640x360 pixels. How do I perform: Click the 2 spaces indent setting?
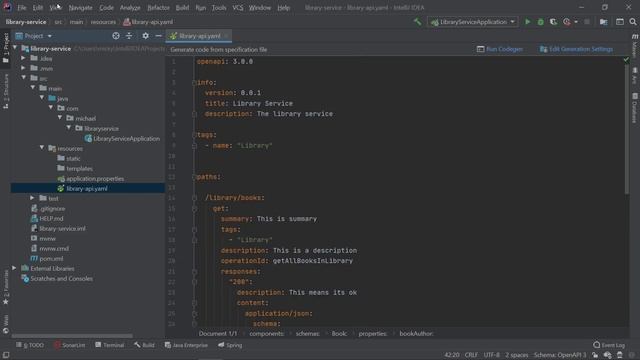pos(516,355)
